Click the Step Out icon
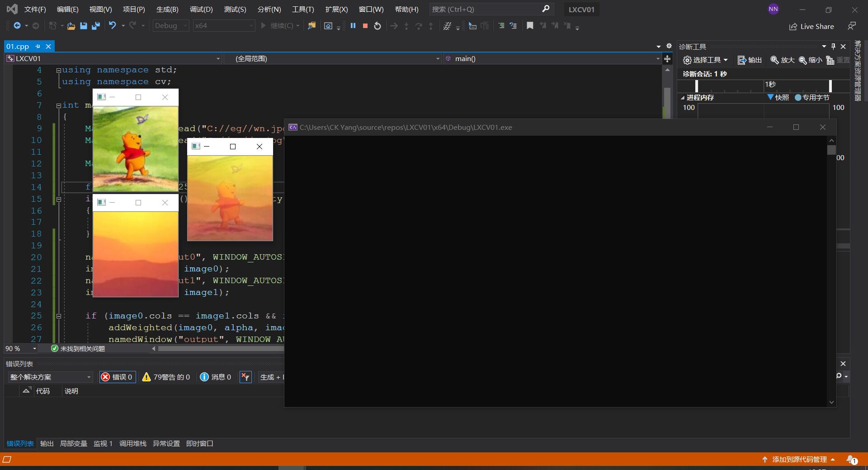The height and width of the screenshot is (470, 868). (x=431, y=26)
